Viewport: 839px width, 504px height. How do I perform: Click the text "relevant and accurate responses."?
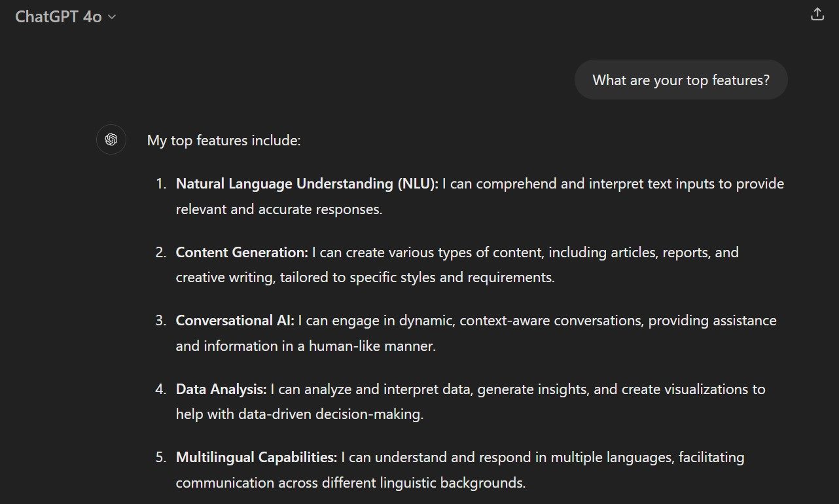tap(279, 209)
